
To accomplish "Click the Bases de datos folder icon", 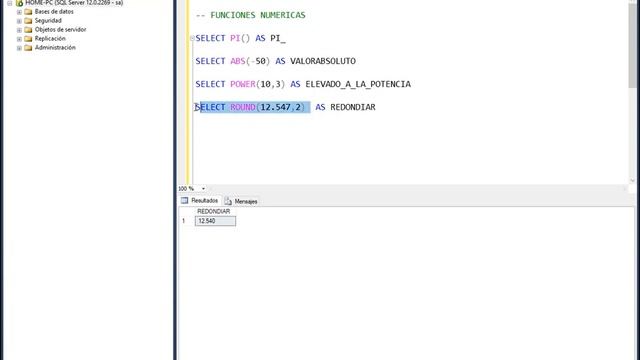I will coord(28,12).
